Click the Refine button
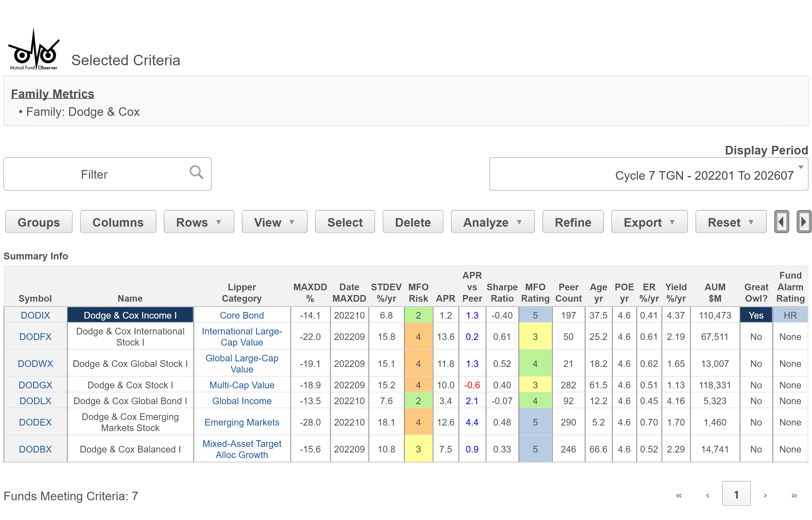The height and width of the screenshot is (520, 812). [573, 222]
